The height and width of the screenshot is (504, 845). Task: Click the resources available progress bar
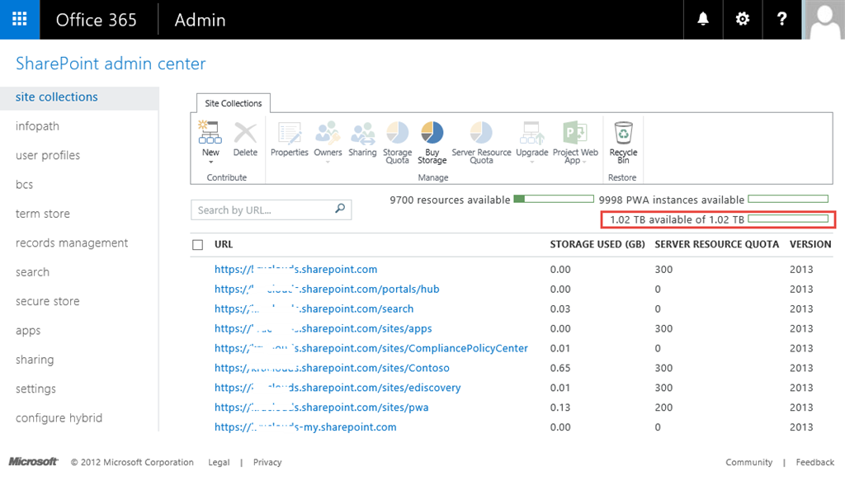click(x=554, y=200)
